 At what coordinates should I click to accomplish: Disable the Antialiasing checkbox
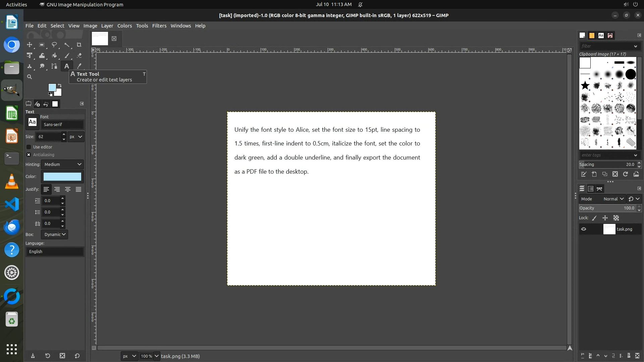[x=29, y=155]
